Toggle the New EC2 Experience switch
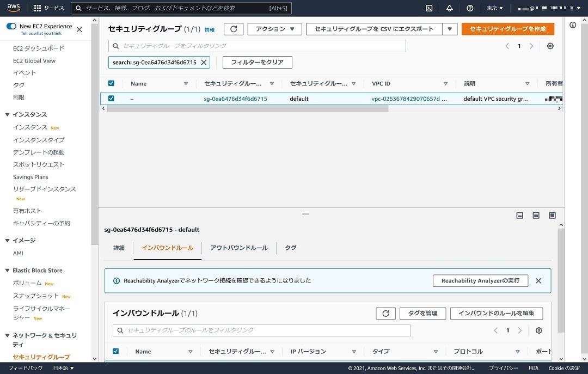The width and height of the screenshot is (588, 374). tap(11, 26)
